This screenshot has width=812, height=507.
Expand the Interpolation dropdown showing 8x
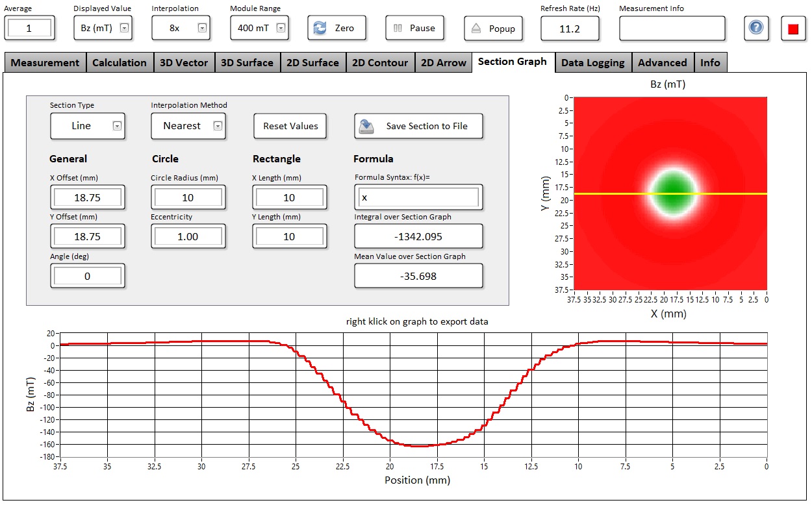click(203, 28)
